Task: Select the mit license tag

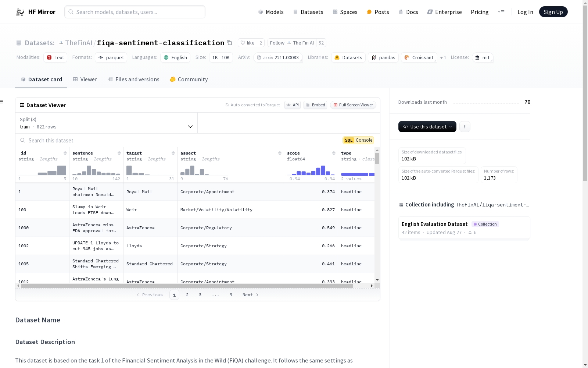Action: coord(483,57)
